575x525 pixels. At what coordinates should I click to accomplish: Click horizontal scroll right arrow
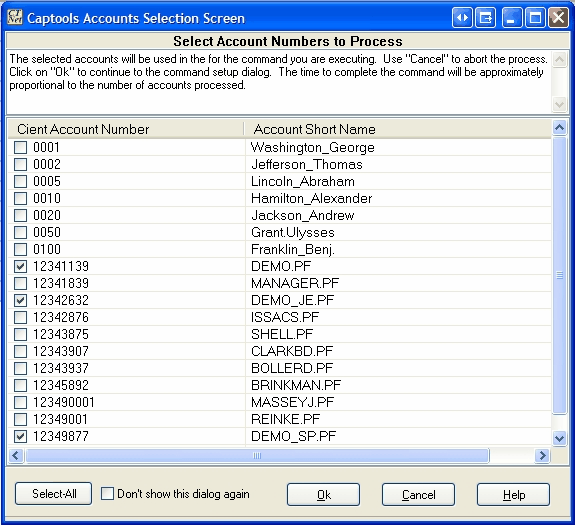(x=542, y=456)
